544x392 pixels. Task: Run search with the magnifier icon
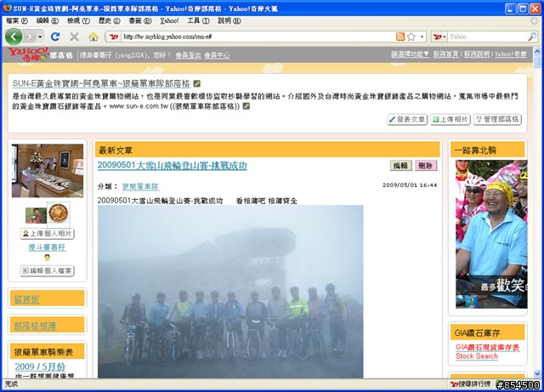532,37
